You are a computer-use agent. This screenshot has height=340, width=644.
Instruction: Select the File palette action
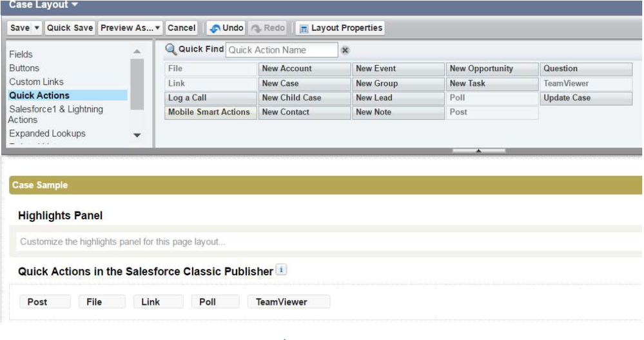pyautogui.click(x=211, y=68)
